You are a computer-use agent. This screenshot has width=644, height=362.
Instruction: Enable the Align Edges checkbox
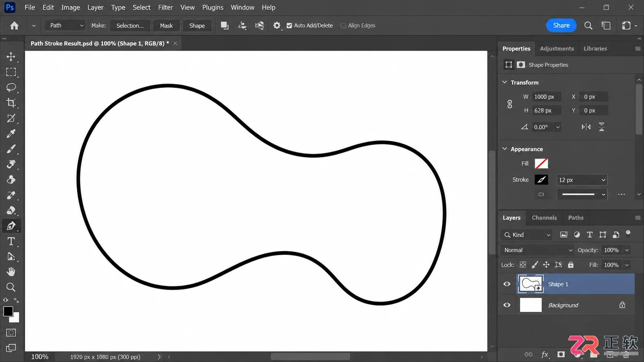coord(343,25)
